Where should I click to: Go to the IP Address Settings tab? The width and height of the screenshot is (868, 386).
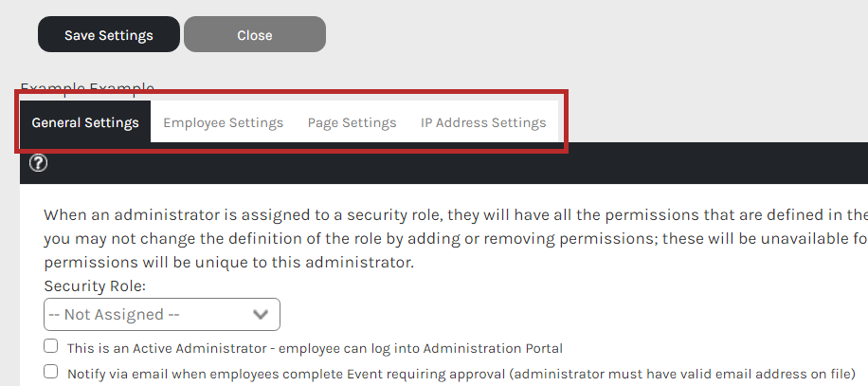tap(483, 122)
